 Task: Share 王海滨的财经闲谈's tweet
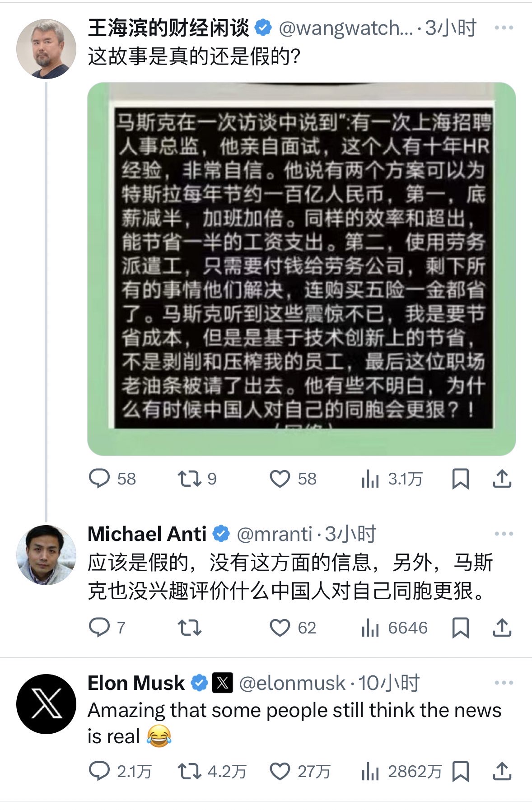point(502,479)
